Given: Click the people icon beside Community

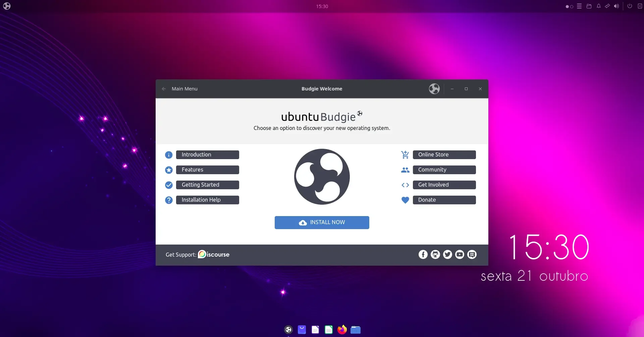Looking at the screenshot, I should [405, 170].
